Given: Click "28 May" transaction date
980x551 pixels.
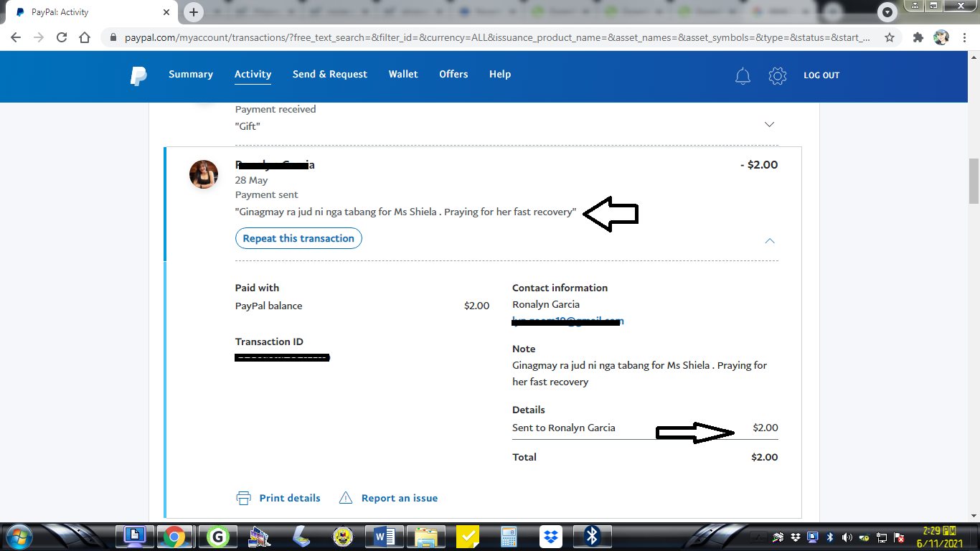Looking at the screenshot, I should [x=252, y=180].
